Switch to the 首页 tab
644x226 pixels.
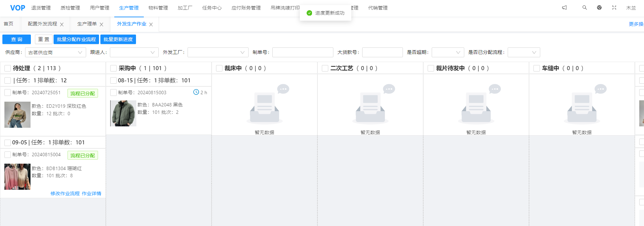pos(8,24)
